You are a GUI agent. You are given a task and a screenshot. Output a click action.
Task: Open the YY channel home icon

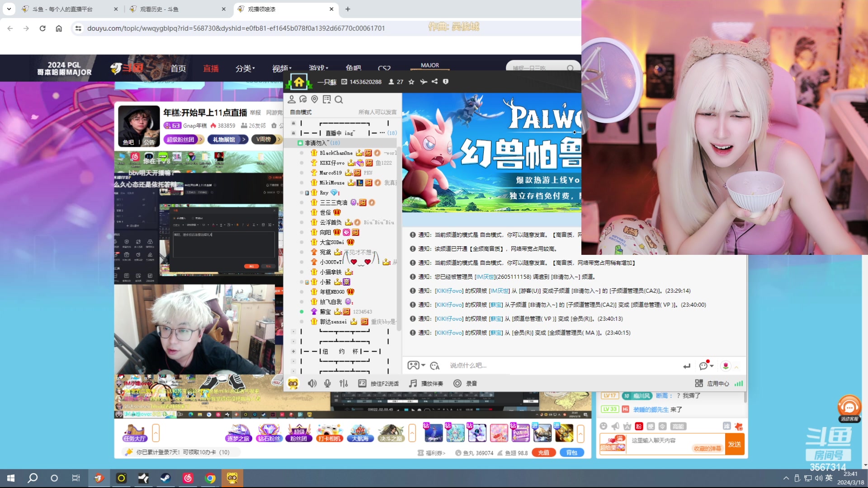click(299, 82)
